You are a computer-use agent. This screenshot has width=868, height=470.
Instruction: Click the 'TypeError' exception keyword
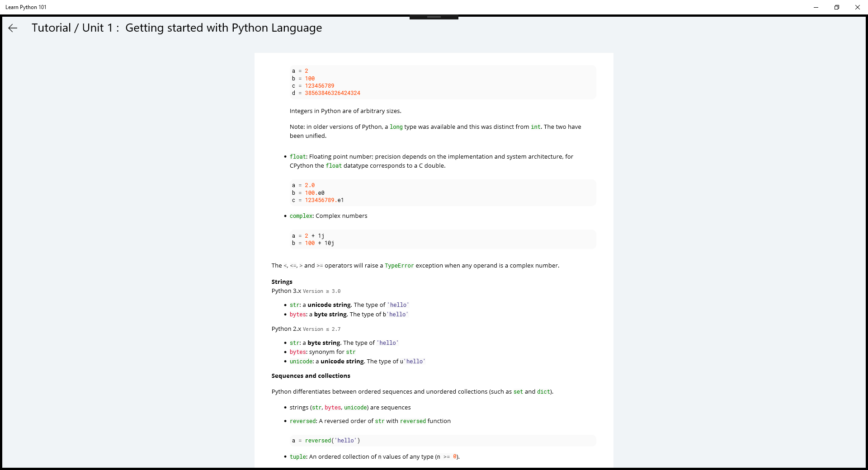(399, 266)
